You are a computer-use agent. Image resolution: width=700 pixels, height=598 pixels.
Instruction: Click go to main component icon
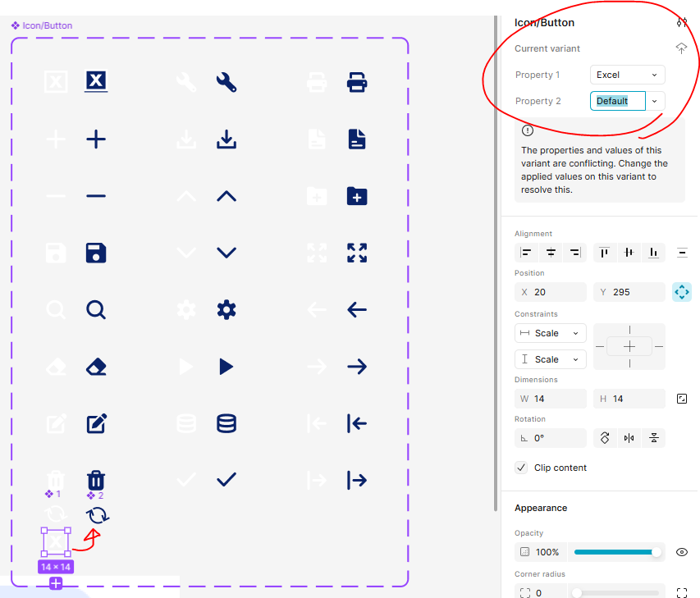click(681, 48)
